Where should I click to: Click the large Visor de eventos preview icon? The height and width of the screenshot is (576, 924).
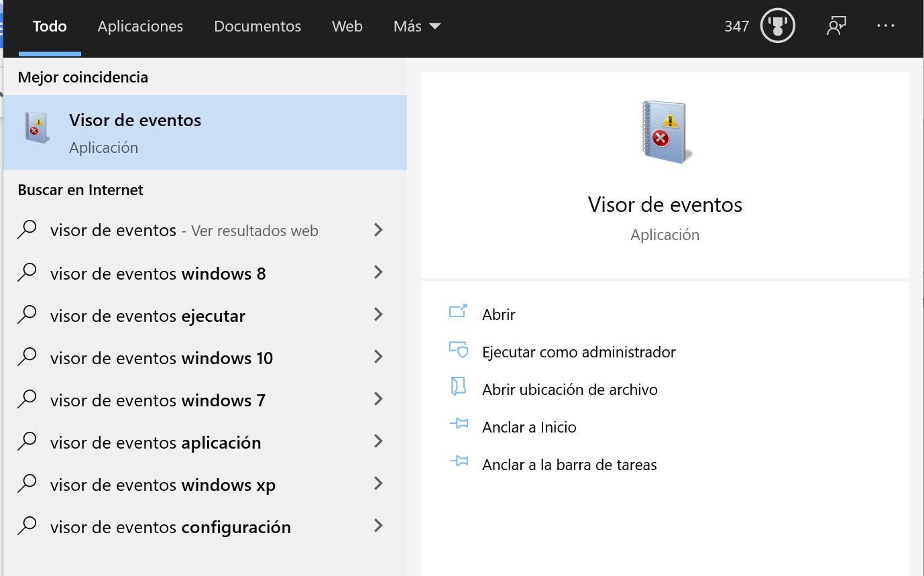click(x=665, y=132)
